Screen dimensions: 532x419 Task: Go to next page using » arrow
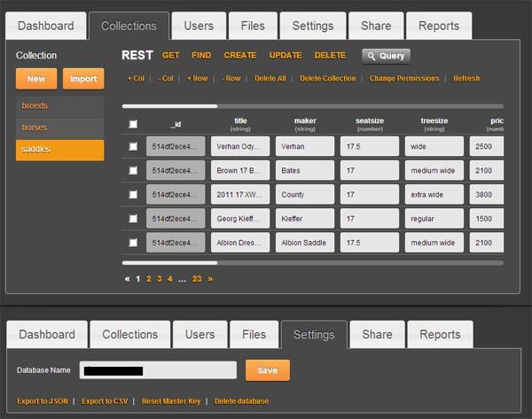[210, 278]
